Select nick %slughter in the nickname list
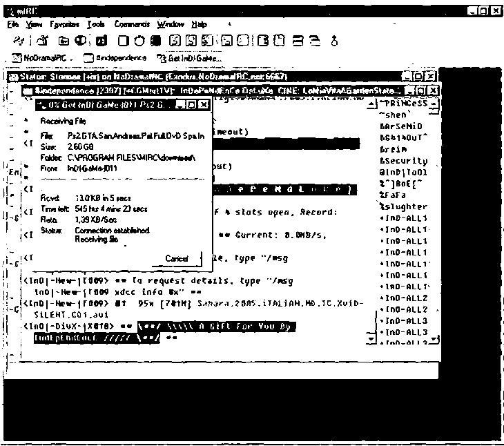 point(403,206)
